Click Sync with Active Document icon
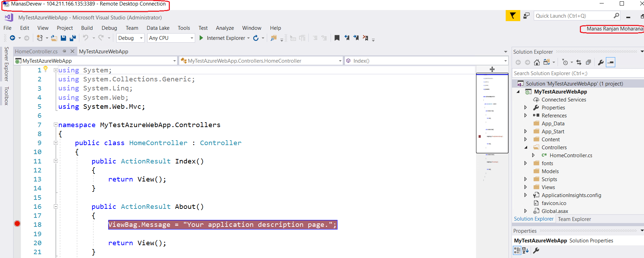644x258 pixels. pos(579,62)
